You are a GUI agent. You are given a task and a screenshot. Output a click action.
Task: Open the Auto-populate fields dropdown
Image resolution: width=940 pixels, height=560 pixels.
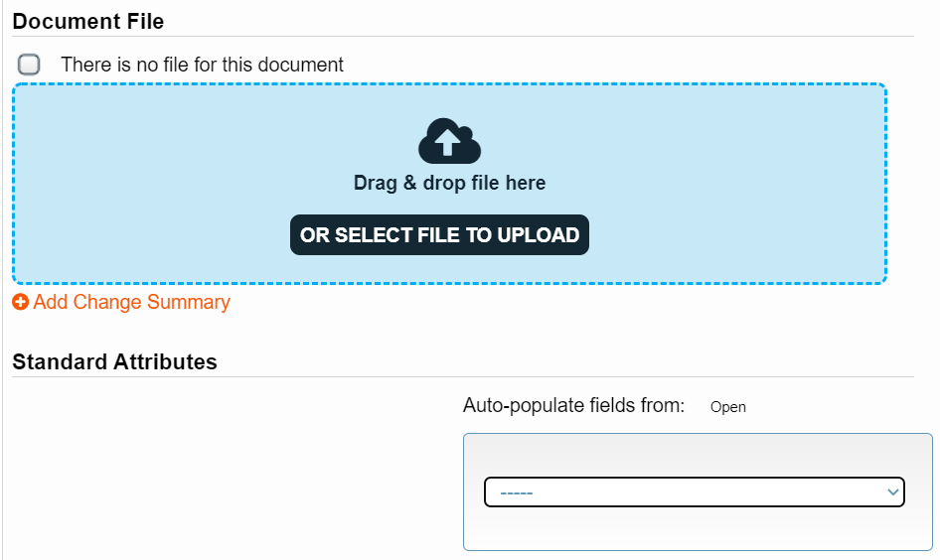tap(695, 491)
